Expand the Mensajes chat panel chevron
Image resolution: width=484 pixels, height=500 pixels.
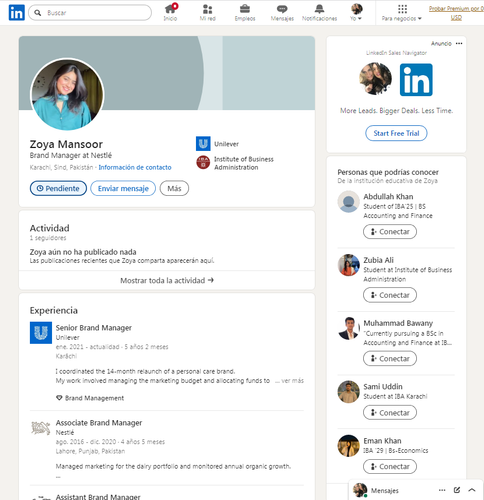coord(472,490)
